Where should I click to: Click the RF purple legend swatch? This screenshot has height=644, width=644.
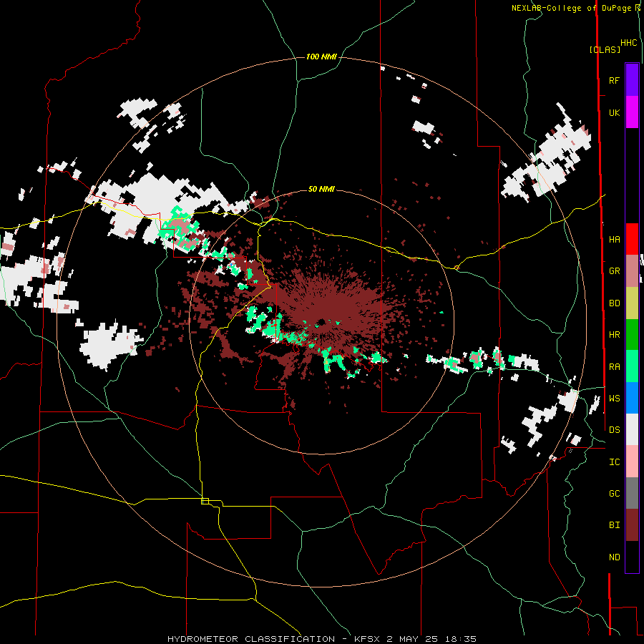[x=632, y=79]
